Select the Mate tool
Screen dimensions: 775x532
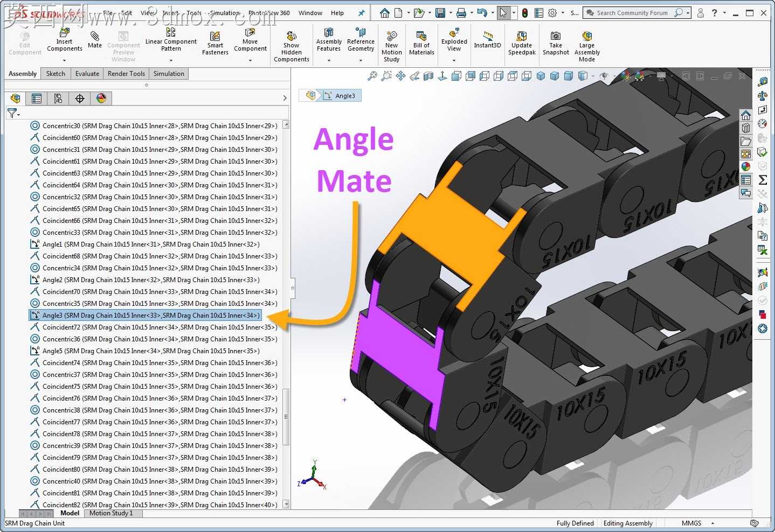[x=95, y=39]
